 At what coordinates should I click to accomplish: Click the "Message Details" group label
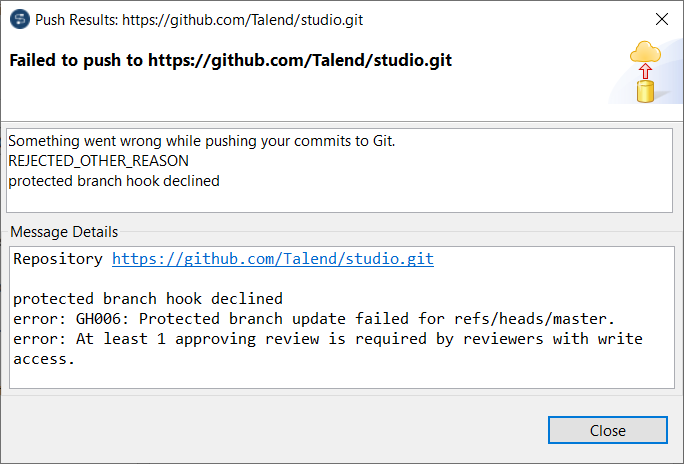(x=64, y=232)
